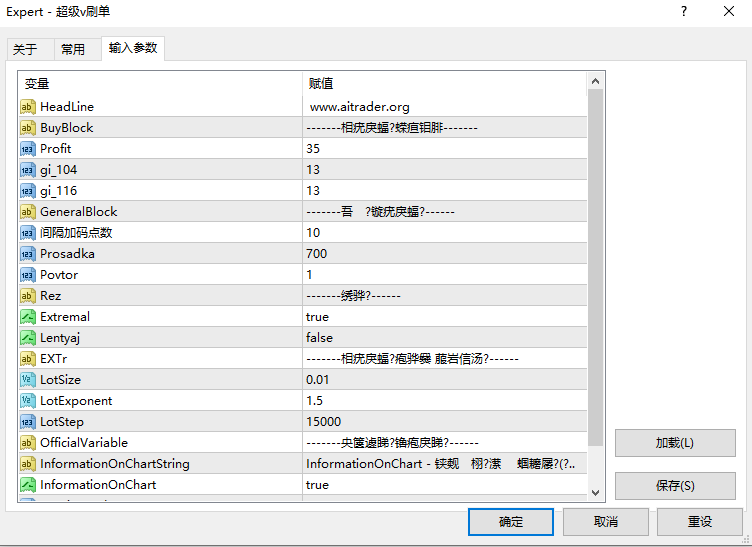Click the help question mark button
Image resolution: width=752 pixels, height=547 pixels.
[684, 12]
